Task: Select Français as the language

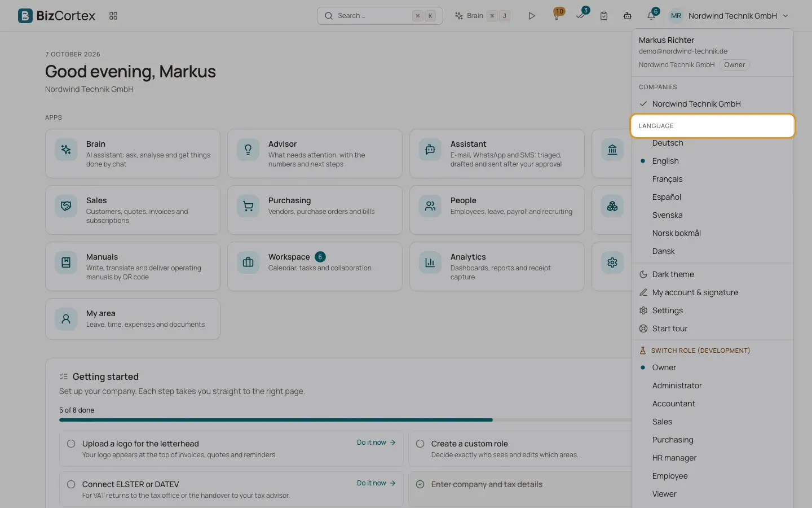Action: (x=713, y=179)
